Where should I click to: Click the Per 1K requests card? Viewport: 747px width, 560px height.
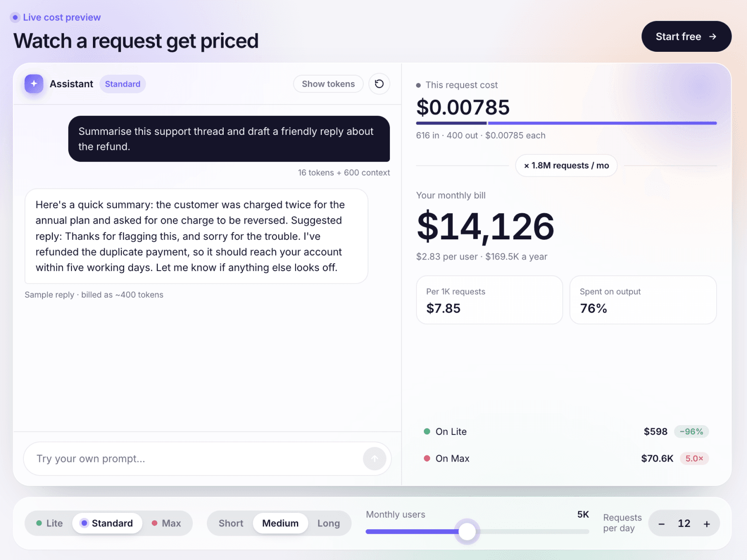(489, 300)
